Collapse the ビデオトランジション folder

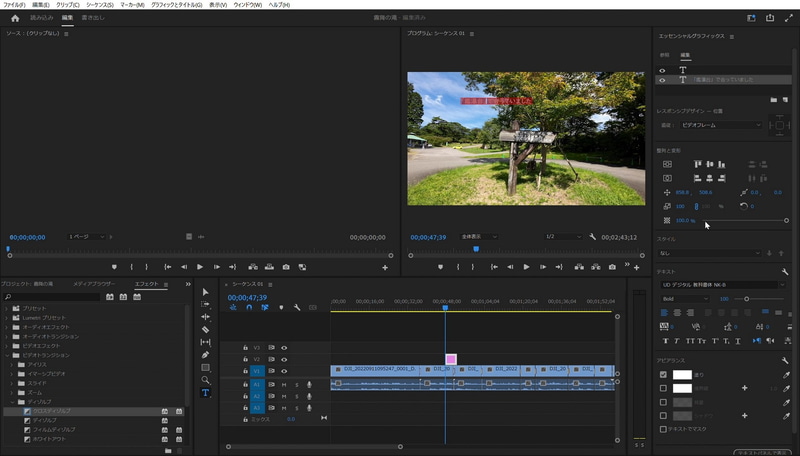tap(7, 355)
